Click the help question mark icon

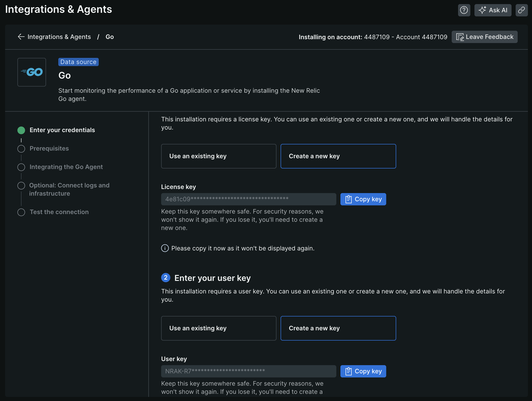464,10
